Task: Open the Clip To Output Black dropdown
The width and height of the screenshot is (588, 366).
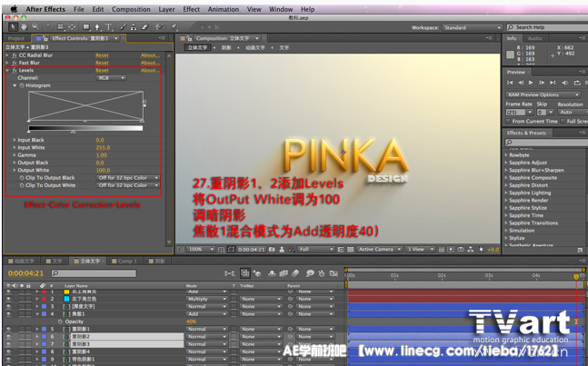Action: coord(128,178)
